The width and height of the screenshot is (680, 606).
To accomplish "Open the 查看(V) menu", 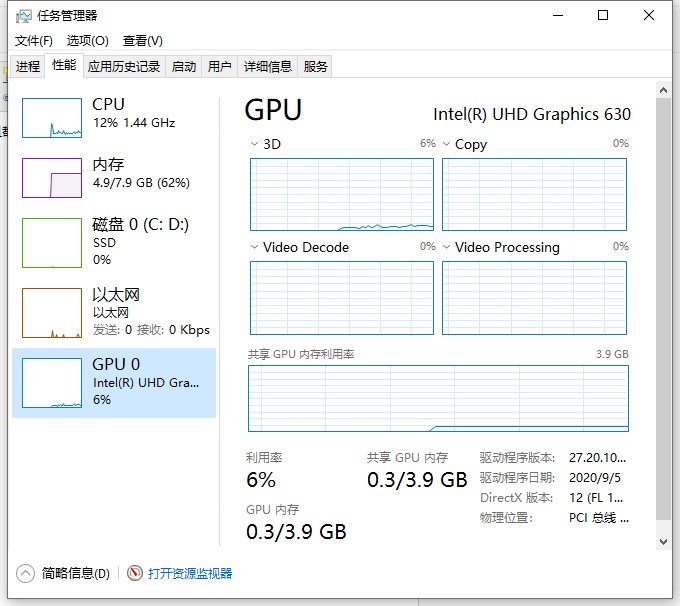I will click(x=142, y=41).
